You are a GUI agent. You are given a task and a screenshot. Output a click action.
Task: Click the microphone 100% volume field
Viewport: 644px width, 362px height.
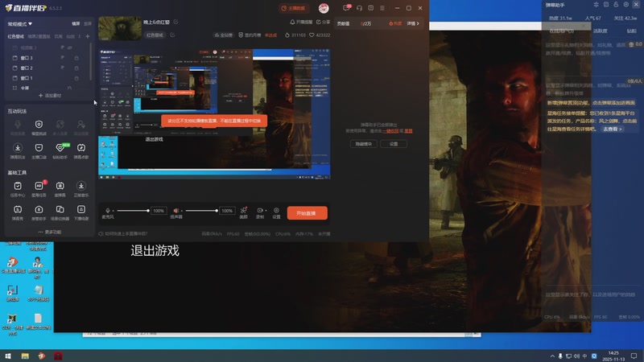(159, 211)
